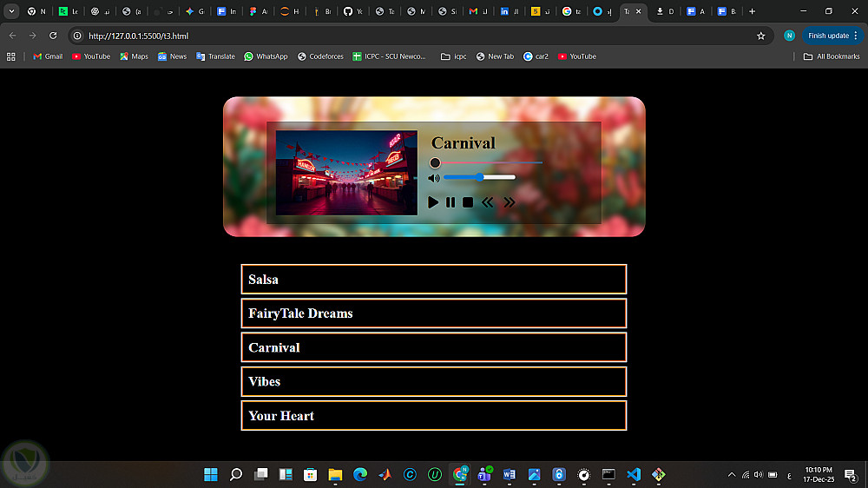Open the Translate bookmark
The image size is (868, 488).
pos(215,56)
